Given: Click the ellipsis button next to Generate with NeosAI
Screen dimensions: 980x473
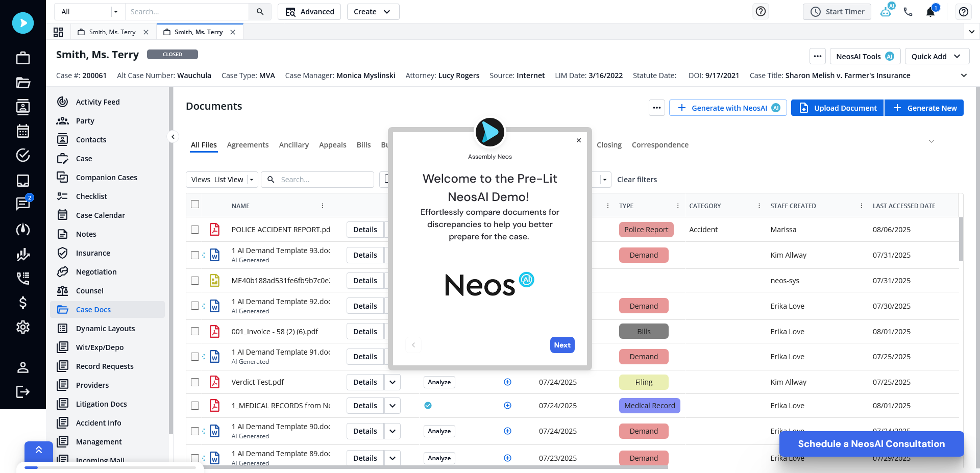Looking at the screenshot, I should point(657,108).
